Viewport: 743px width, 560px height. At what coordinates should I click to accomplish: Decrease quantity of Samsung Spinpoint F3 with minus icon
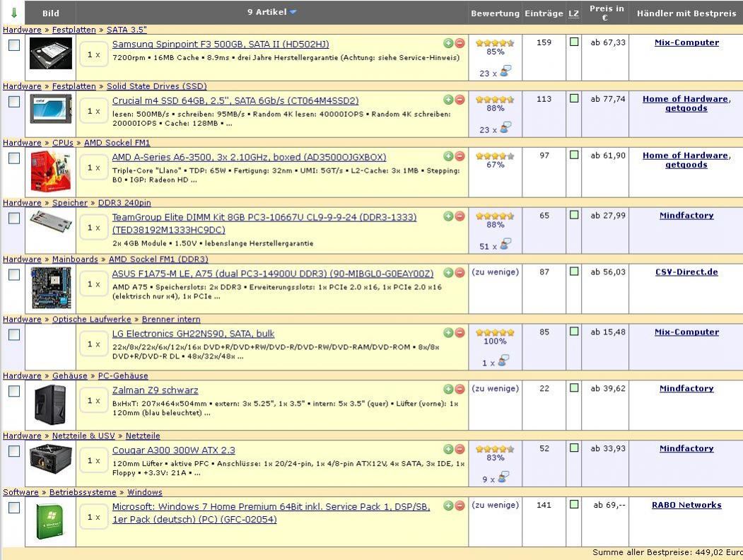(x=460, y=44)
